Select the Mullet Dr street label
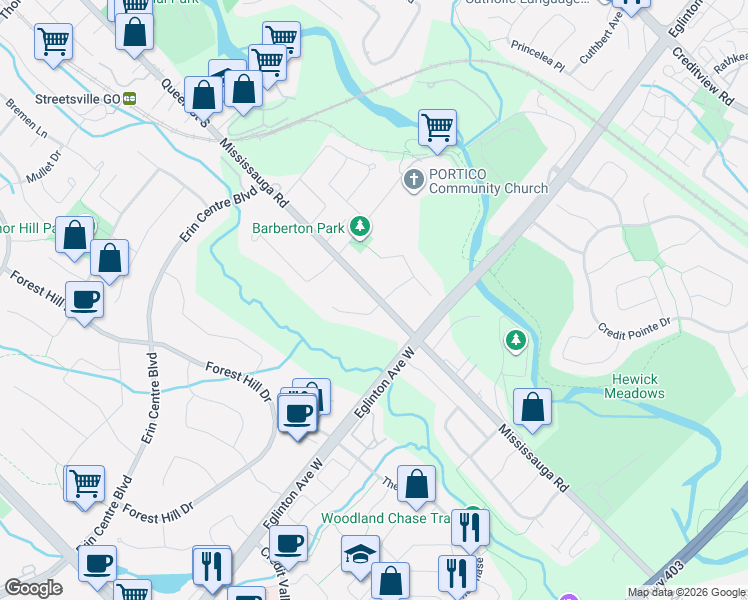Screen dimensions: 748x600 click(44, 166)
